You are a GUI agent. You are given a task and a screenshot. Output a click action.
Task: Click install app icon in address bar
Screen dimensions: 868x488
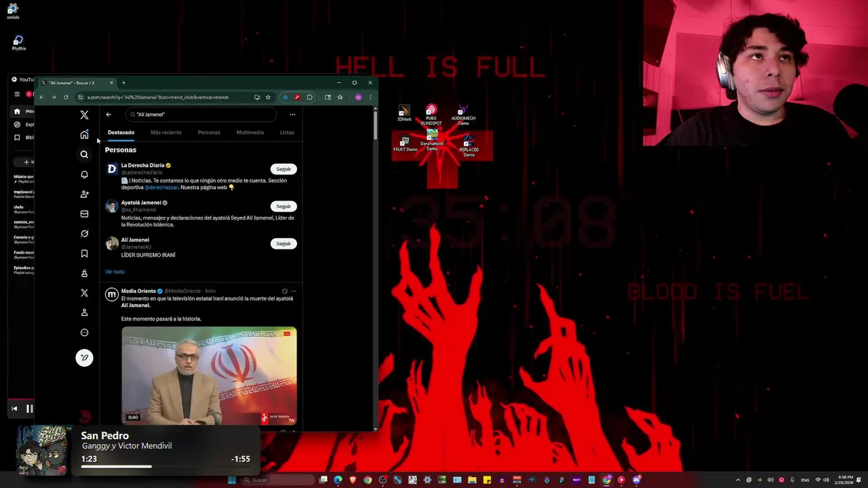pyautogui.click(x=257, y=97)
